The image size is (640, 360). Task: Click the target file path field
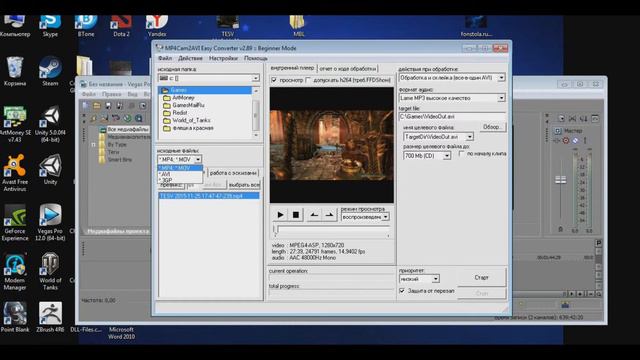pyautogui.click(x=452, y=117)
